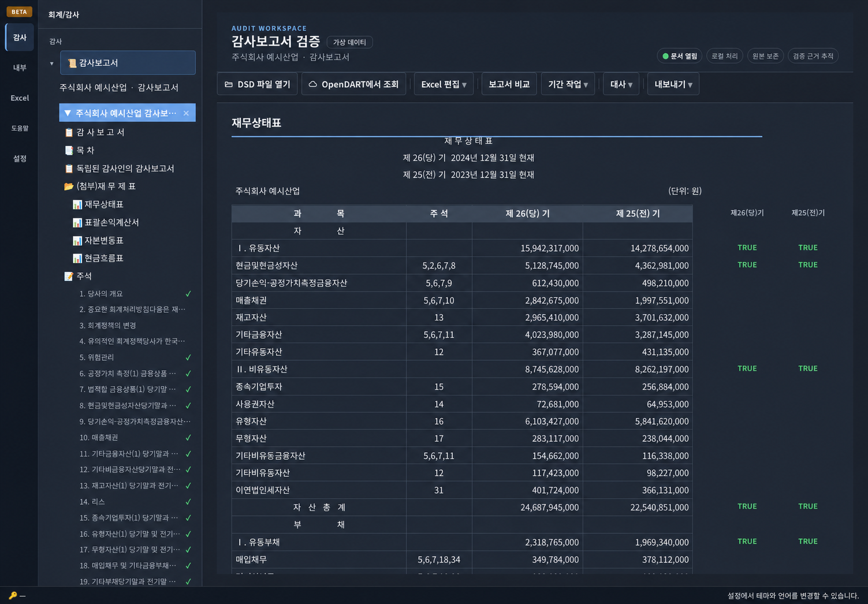
Task: Click the 가상 데이터 badge
Action: (x=349, y=42)
